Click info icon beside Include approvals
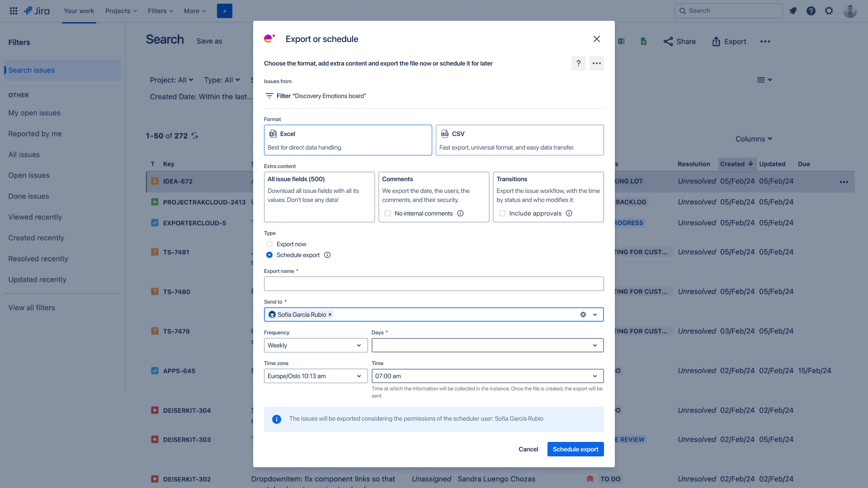 (x=569, y=213)
